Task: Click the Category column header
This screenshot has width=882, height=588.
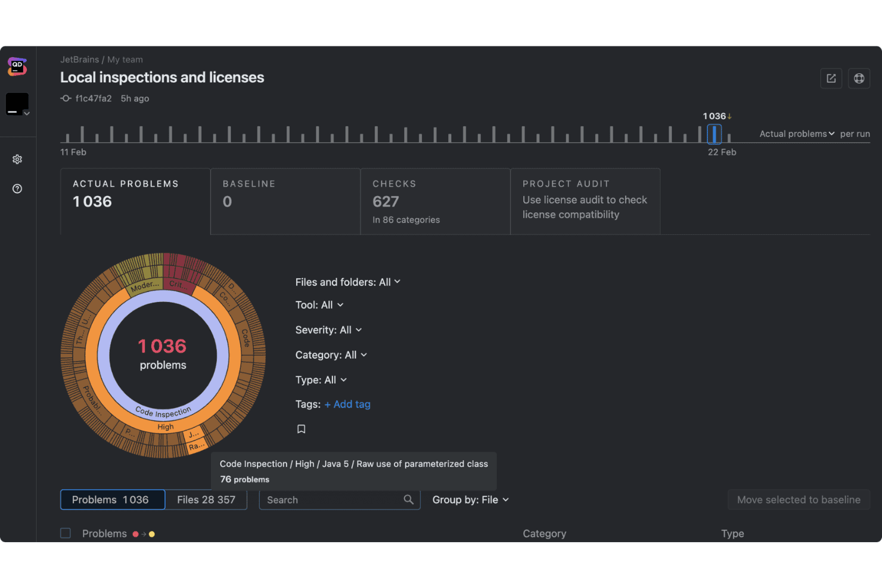Action: (545, 534)
